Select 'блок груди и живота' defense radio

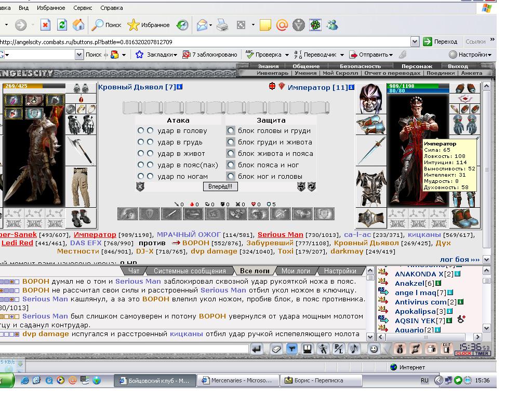231,142
